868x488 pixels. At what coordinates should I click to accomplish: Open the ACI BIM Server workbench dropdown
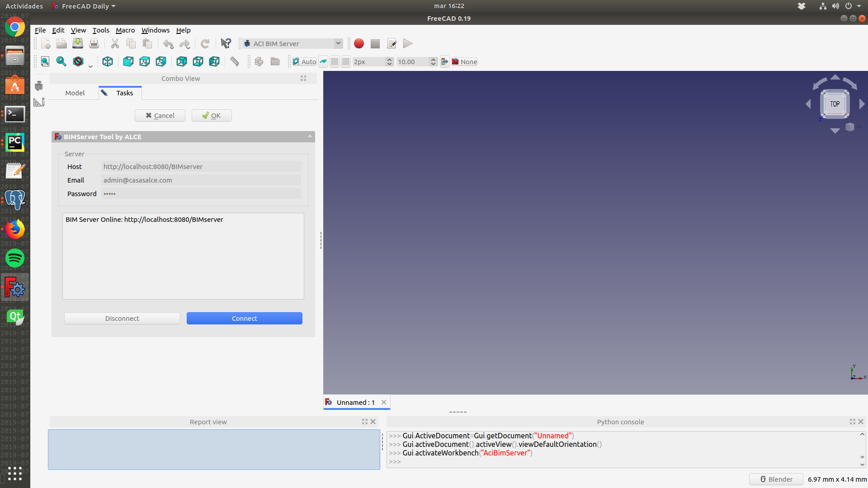point(293,43)
